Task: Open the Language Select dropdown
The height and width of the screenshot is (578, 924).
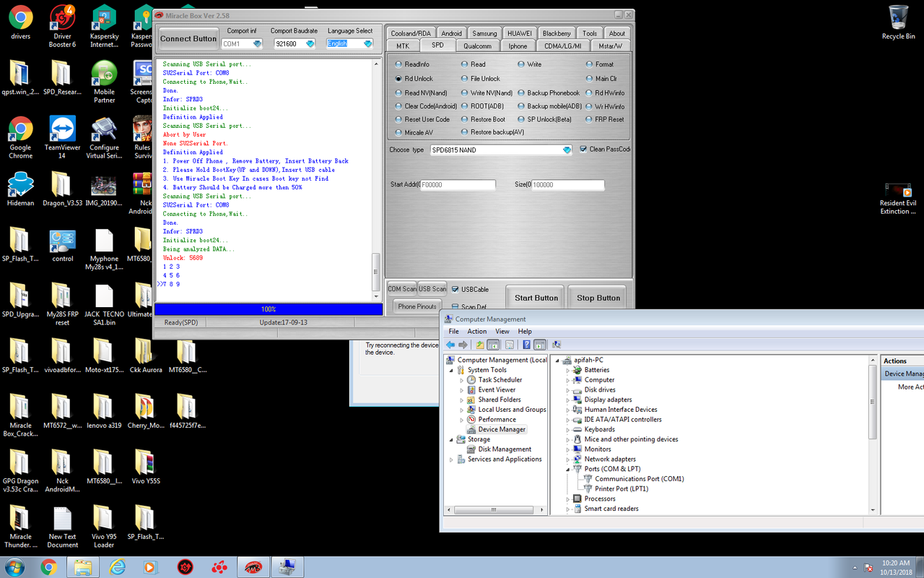Action: [x=367, y=44]
